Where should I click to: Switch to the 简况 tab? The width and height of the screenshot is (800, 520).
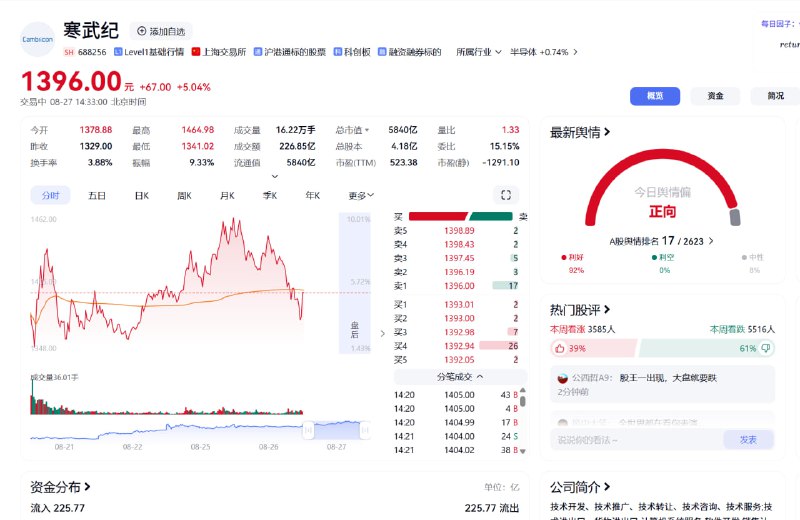coord(775,96)
